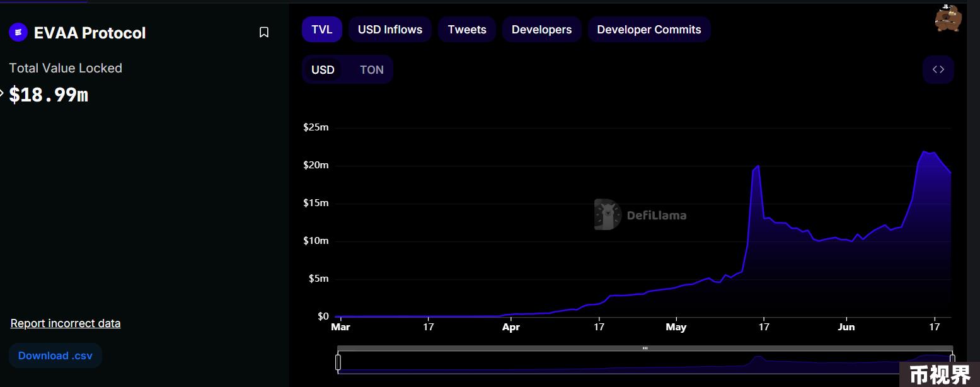Click the Report incorrect data link
This screenshot has height=387, width=980.
pos(66,323)
